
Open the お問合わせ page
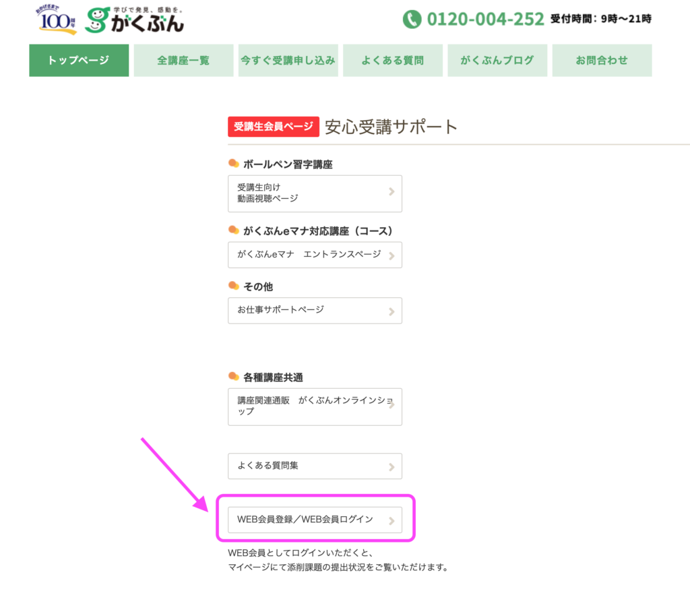click(x=602, y=61)
